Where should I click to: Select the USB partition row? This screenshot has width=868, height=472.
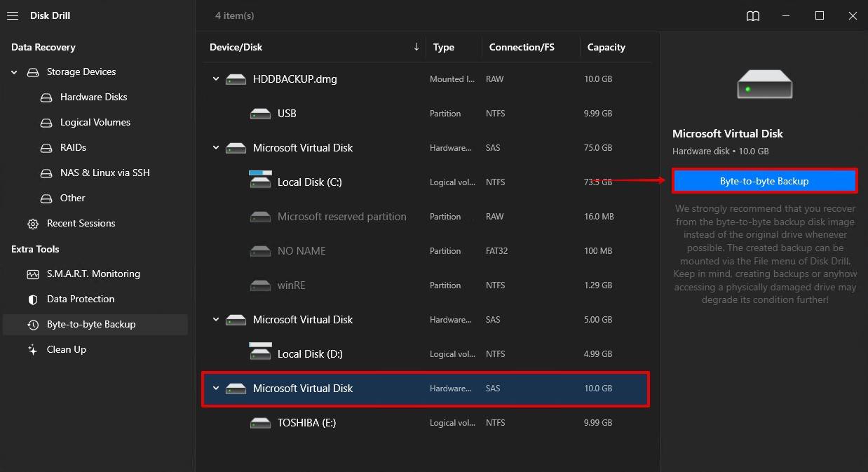tap(426, 114)
